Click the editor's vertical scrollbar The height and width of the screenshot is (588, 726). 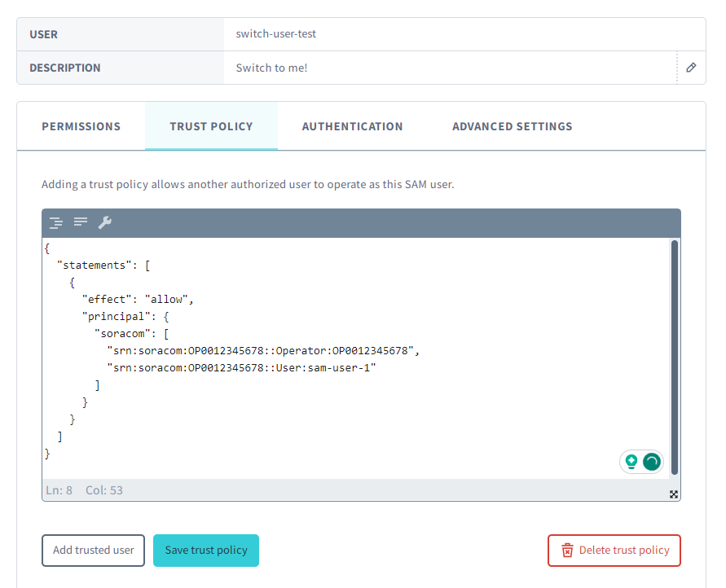(x=675, y=358)
